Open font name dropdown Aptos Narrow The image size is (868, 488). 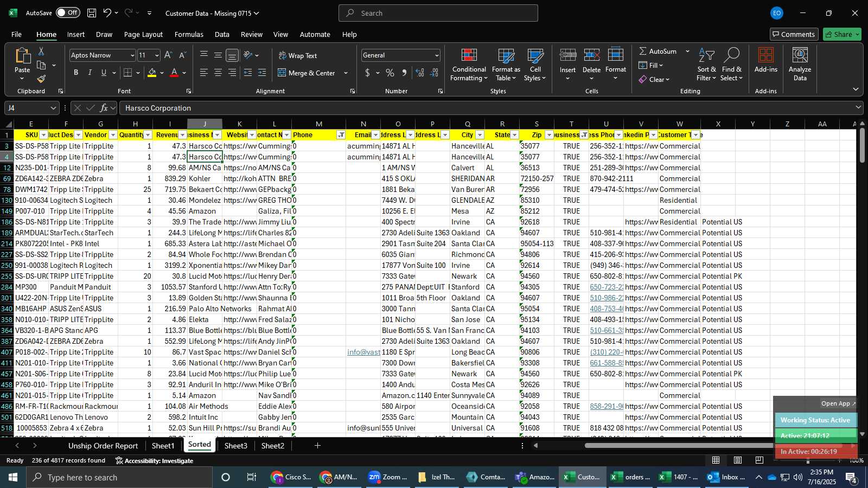132,55
